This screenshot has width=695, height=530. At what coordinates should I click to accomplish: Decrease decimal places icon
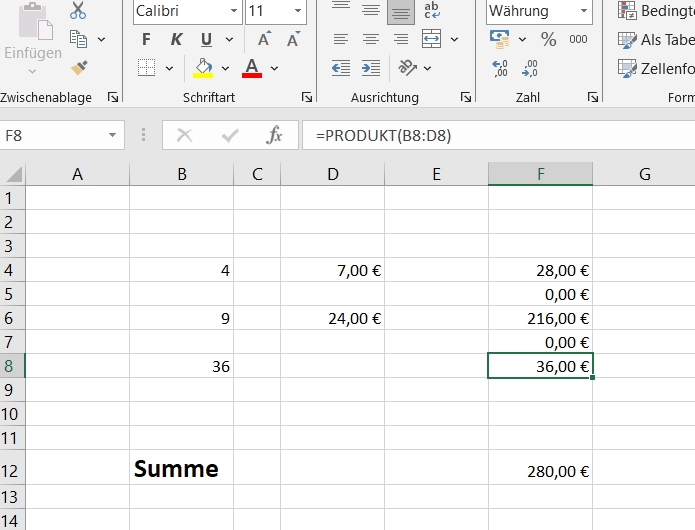530,68
